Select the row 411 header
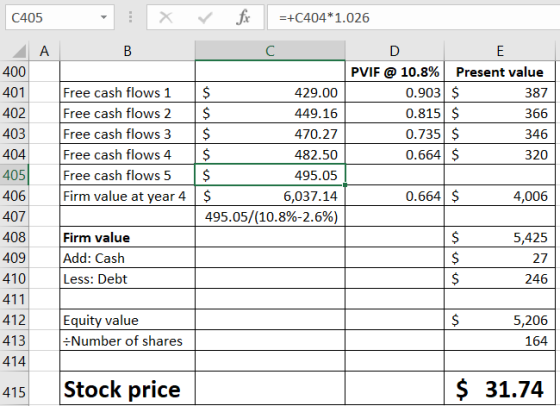This screenshot has width=560, height=406. pyautogui.click(x=14, y=299)
